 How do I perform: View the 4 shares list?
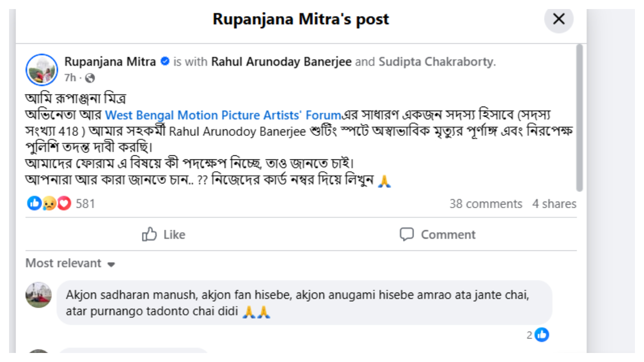click(x=554, y=204)
